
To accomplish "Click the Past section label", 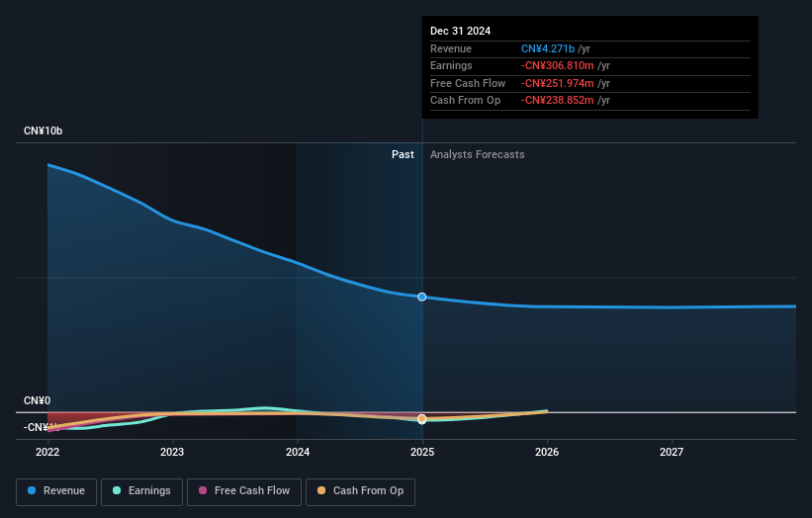I will (x=403, y=154).
